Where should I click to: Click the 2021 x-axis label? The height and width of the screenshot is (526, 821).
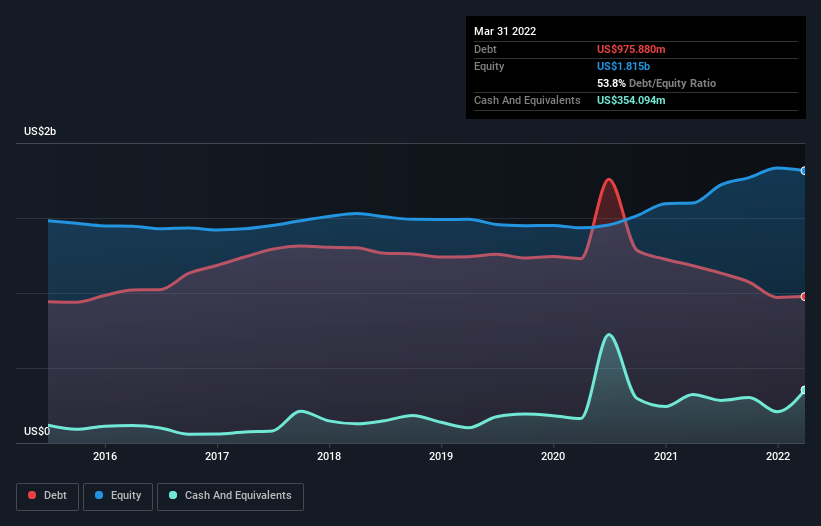click(665, 456)
